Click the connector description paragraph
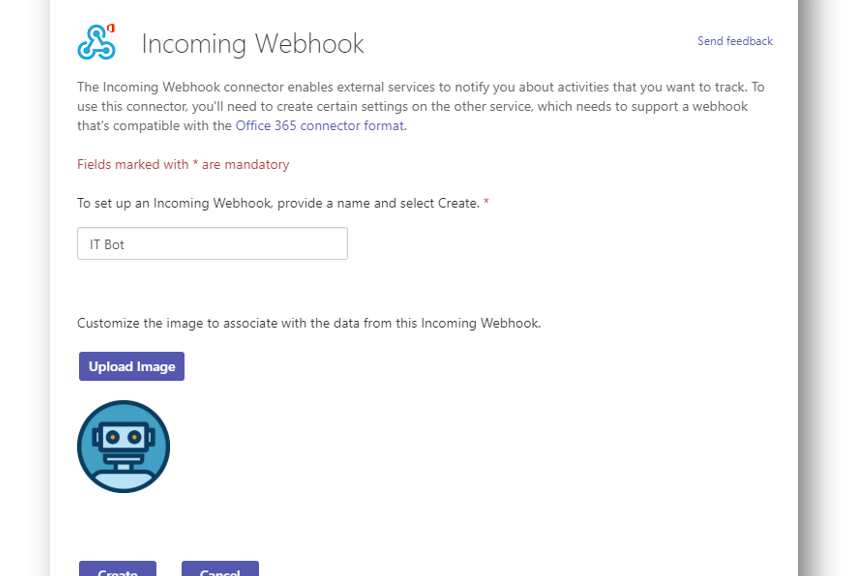This screenshot has height=576, width=856. click(420, 106)
